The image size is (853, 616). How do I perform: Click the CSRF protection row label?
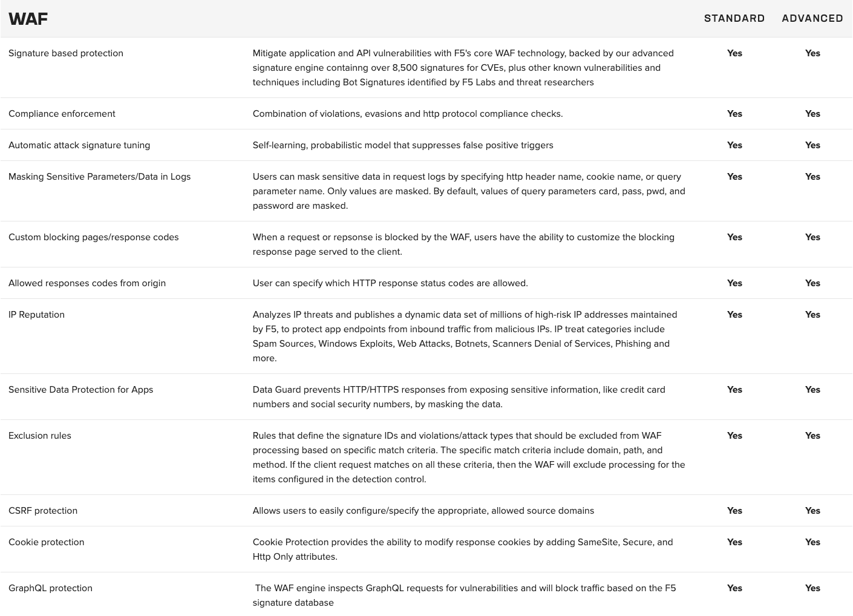tap(43, 511)
